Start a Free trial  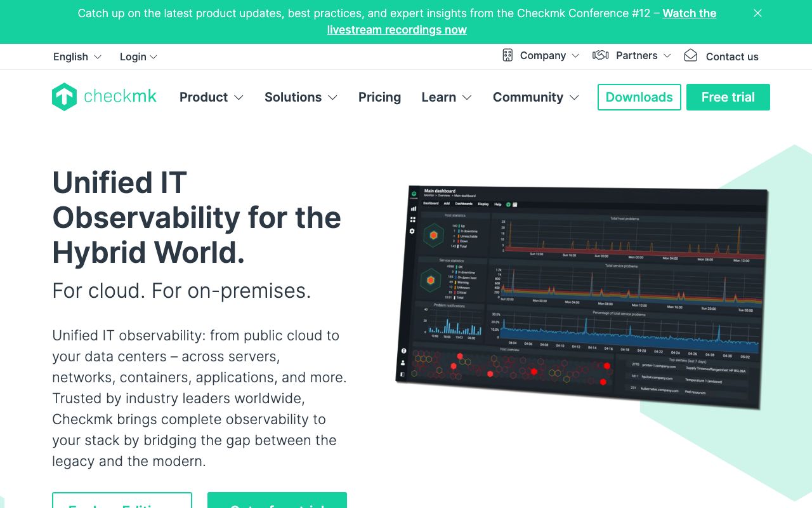[x=728, y=97]
